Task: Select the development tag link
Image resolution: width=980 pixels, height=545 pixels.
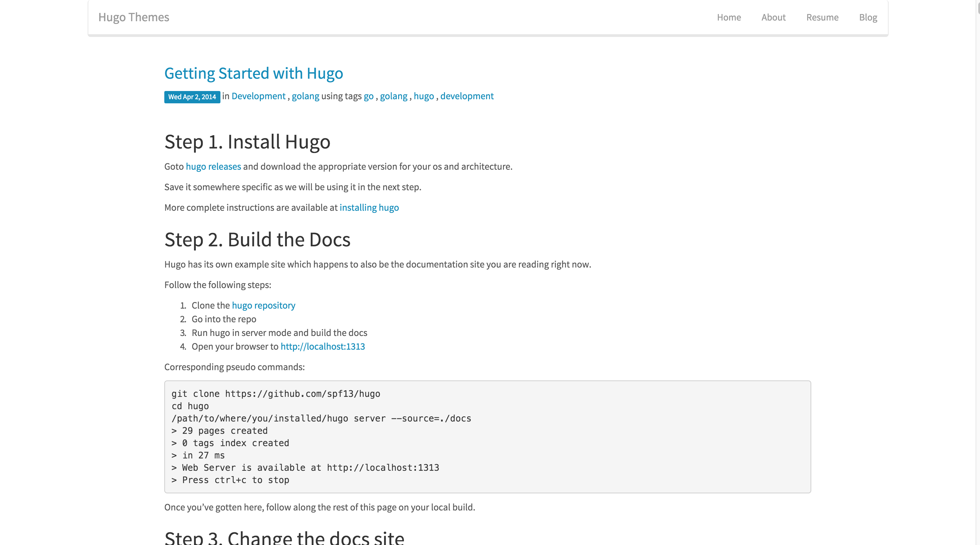Action: point(467,96)
